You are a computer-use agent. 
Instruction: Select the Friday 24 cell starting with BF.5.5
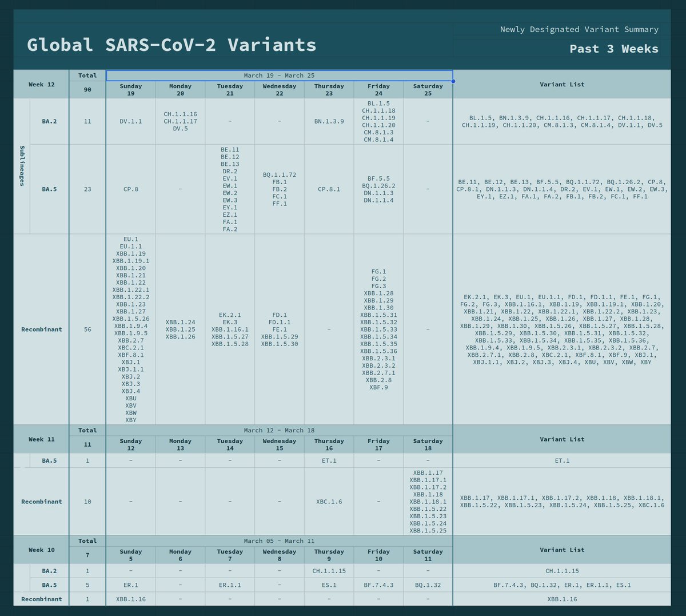point(378,189)
